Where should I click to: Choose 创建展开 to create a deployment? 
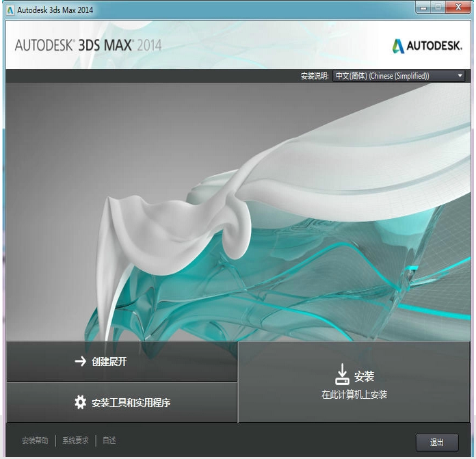(x=122, y=361)
